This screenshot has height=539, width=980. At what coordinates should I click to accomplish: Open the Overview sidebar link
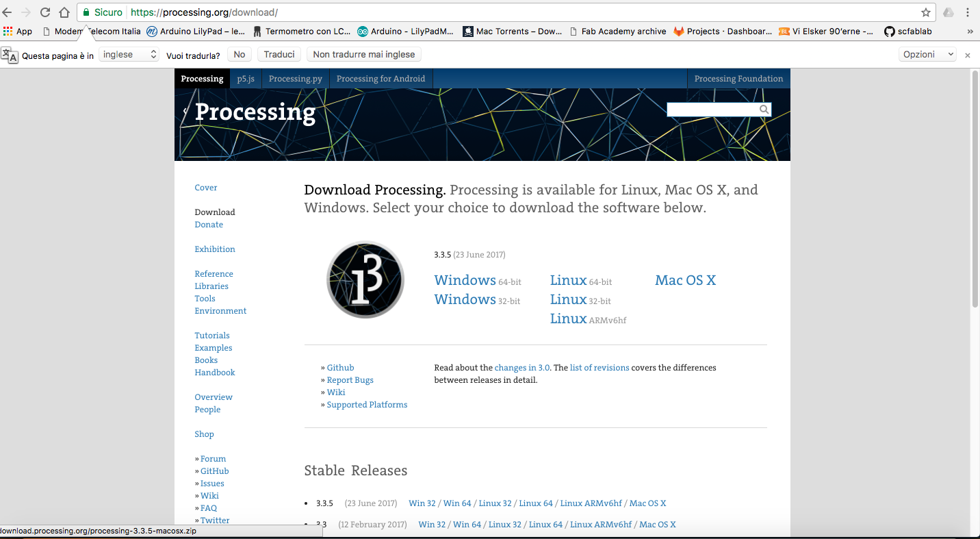click(x=214, y=397)
